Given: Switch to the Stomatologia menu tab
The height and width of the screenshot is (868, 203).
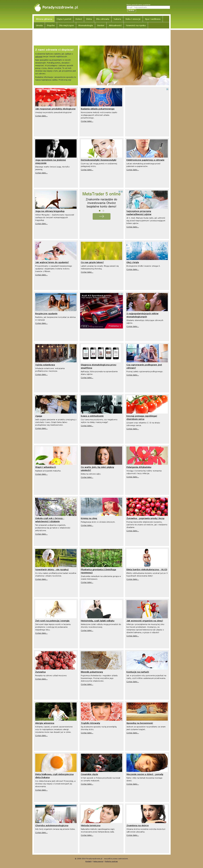Looking at the screenshot, I should point(85,25).
